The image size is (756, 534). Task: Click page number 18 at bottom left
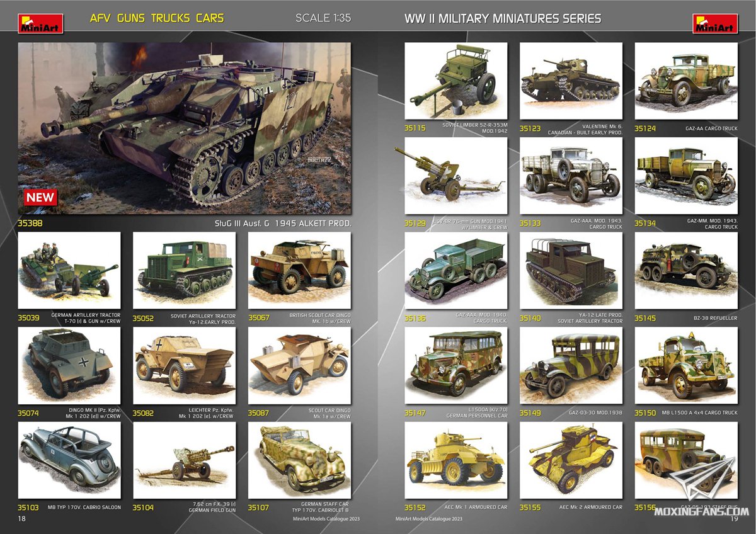pyautogui.click(x=22, y=519)
